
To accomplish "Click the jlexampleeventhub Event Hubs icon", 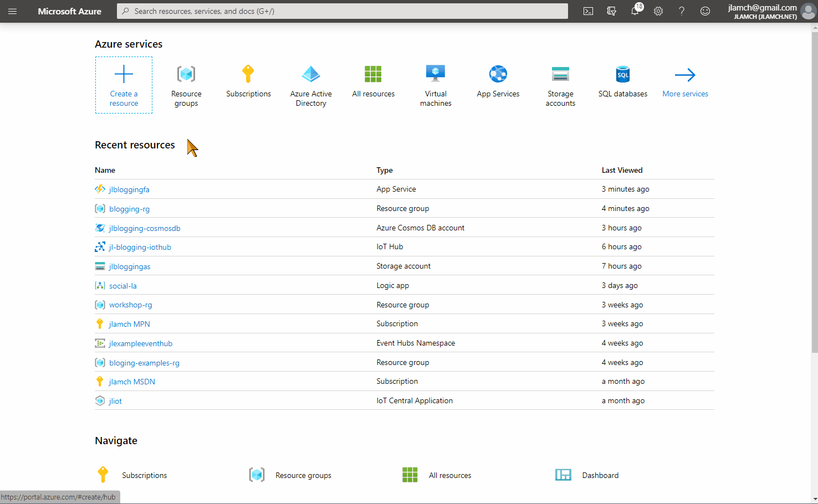I will [x=100, y=343].
